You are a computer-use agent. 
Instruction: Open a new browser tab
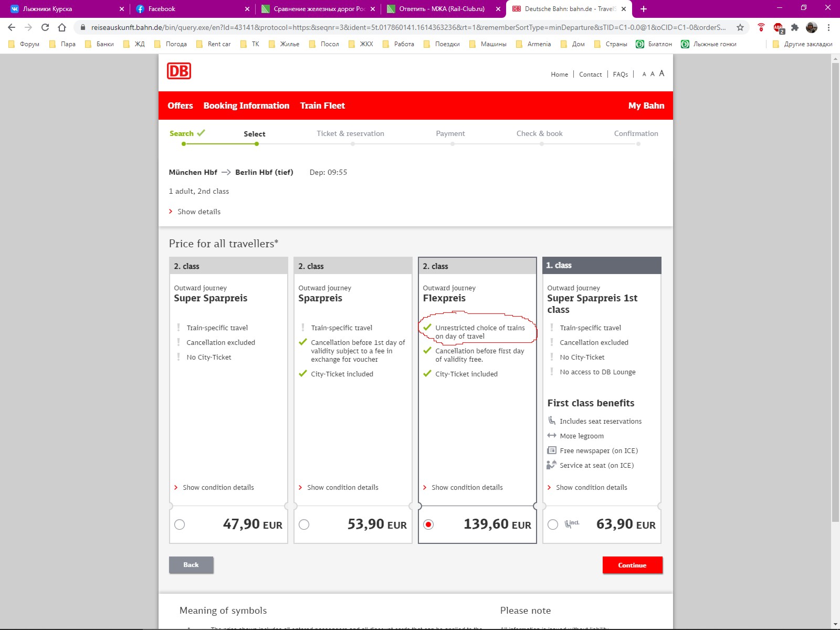click(644, 9)
